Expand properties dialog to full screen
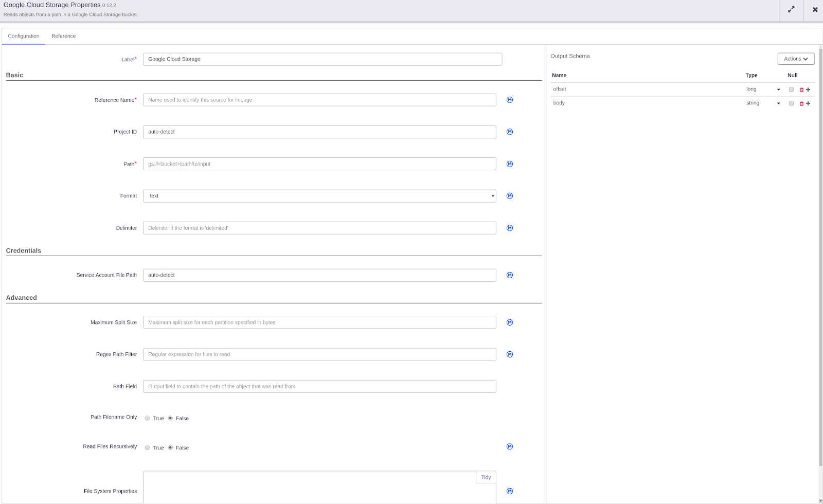This screenshot has height=504, width=823. 791,9
